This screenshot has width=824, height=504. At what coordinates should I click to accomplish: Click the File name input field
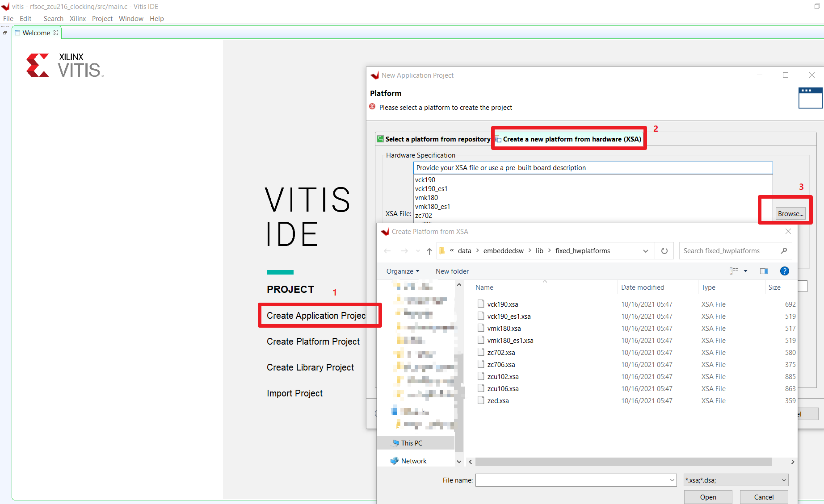(x=572, y=480)
